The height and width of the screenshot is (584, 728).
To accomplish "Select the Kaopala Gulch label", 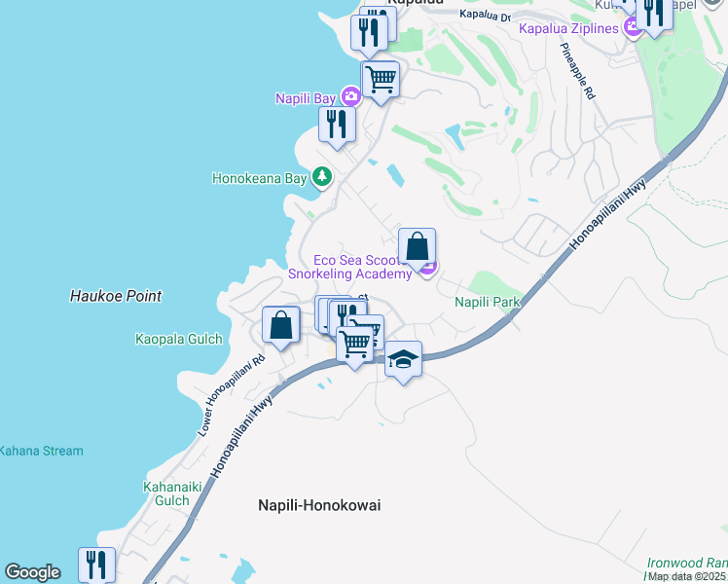I will [179, 339].
